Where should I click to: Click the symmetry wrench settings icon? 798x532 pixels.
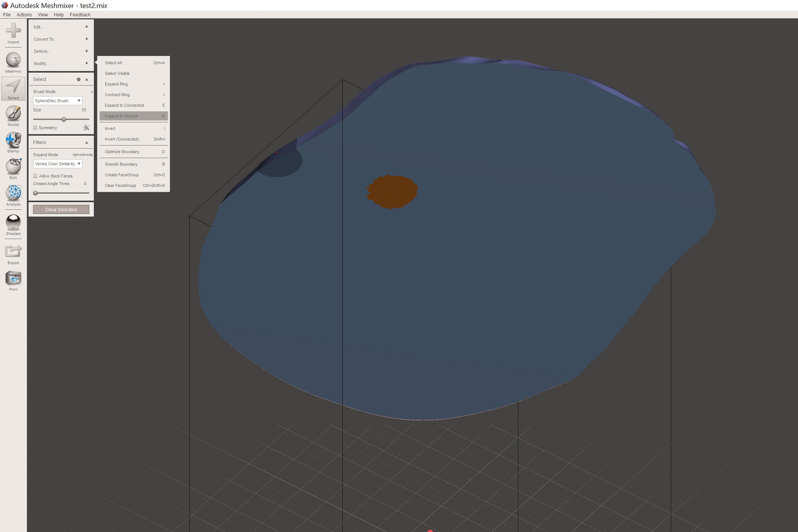86,128
